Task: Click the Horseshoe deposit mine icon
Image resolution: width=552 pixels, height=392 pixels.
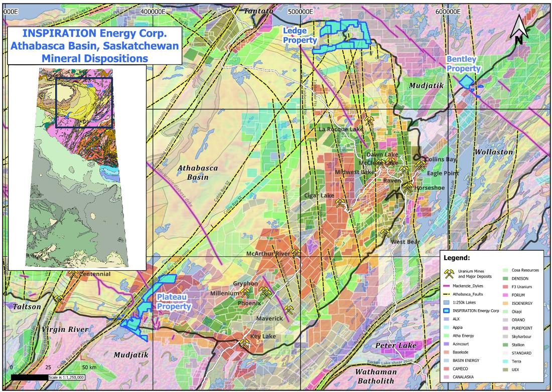Action: (x=407, y=187)
